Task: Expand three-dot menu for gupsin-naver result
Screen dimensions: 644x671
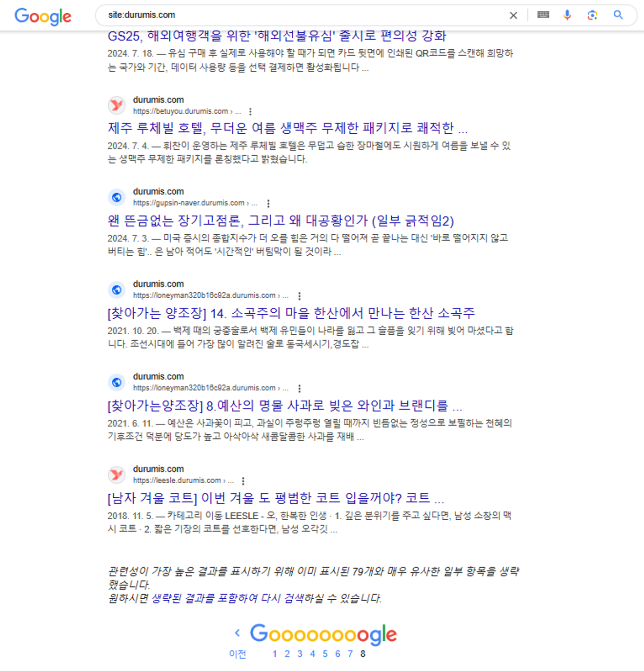Action: click(268, 203)
